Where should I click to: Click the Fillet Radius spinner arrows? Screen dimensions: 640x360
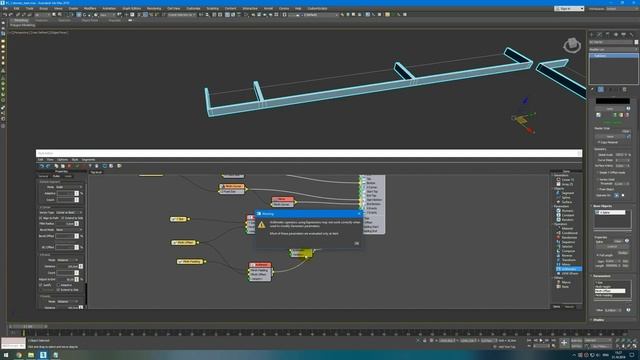coord(77,224)
